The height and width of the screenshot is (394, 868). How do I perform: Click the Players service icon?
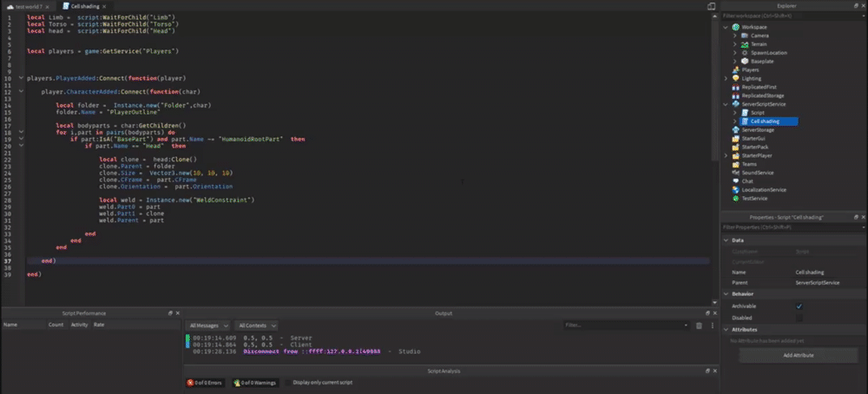(736, 69)
